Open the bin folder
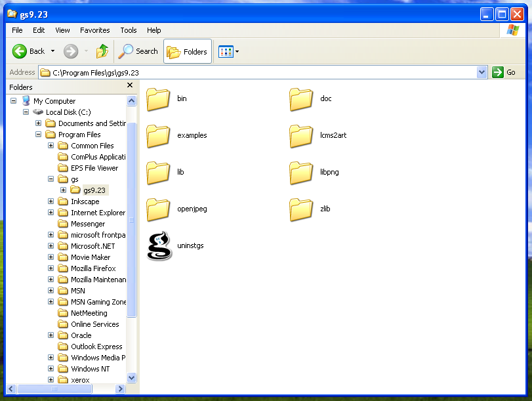The width and height of the screenshot is (532, 401). (x=167, y=99)
